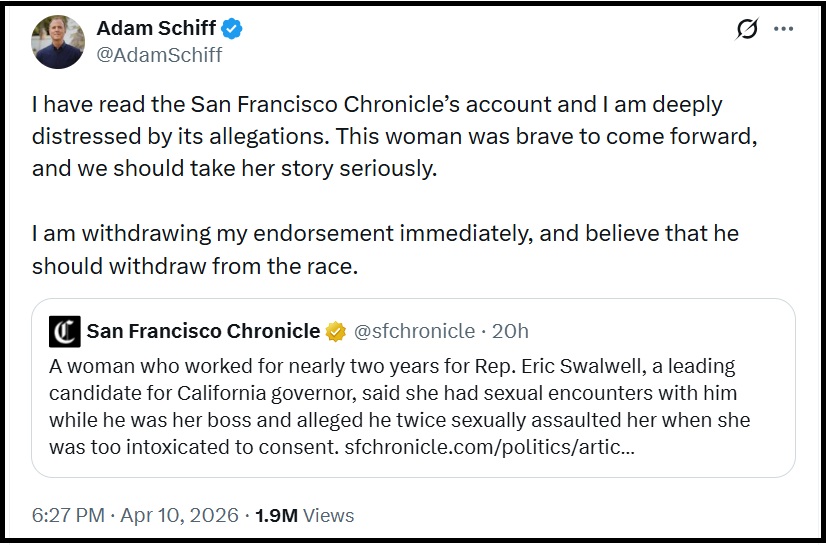This screenshot has width=826, height=545.
Task: Click Adam Schiff's profile avatar photo
Action: click(x=58, y=42)
